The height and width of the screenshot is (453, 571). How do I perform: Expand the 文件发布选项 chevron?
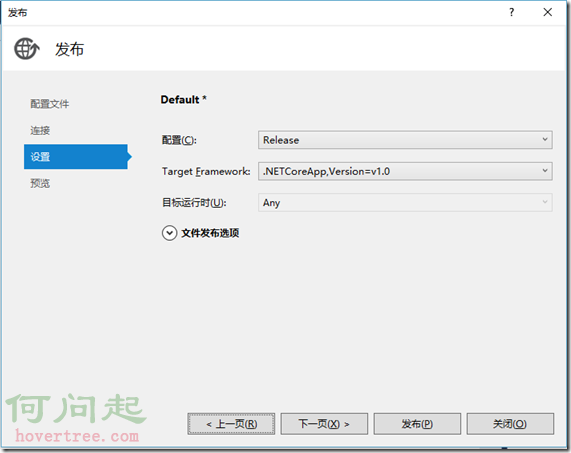169,233
